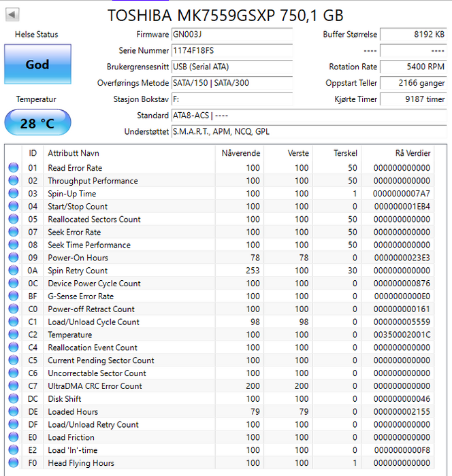
Task: Click the 'God' health status button
Action: [x=37, y=65]
